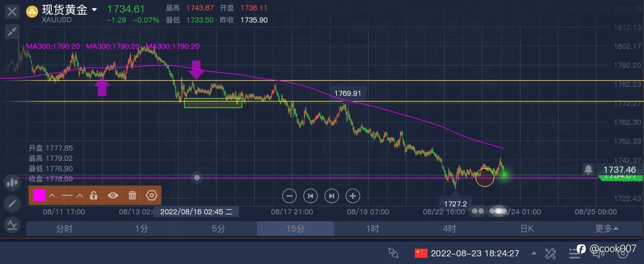Select the 5分 timeframe tab
Screen dimensions: 644x264
tap(218, 229)
